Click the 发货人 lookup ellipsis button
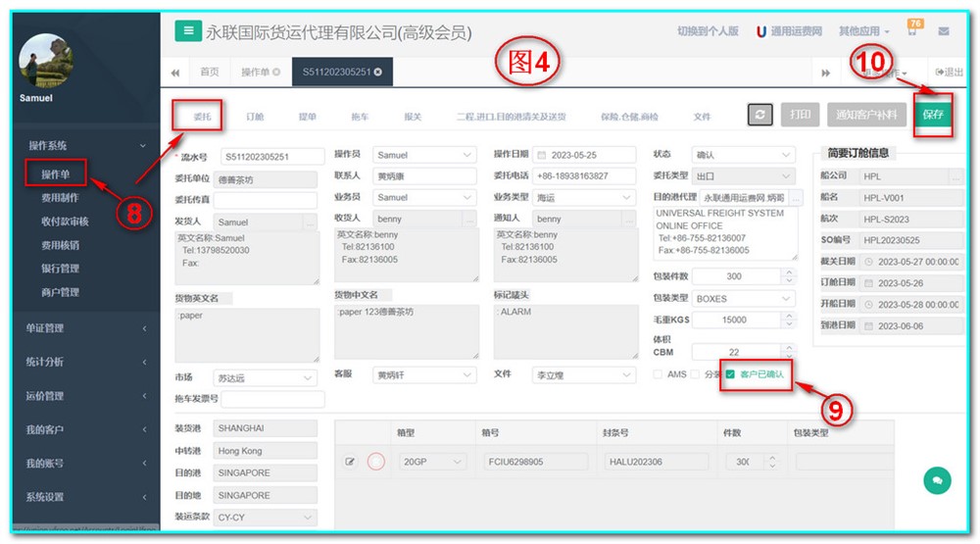The width and height of the screenshot is (980, 544). pyautogui.click(x=310, y=222)
